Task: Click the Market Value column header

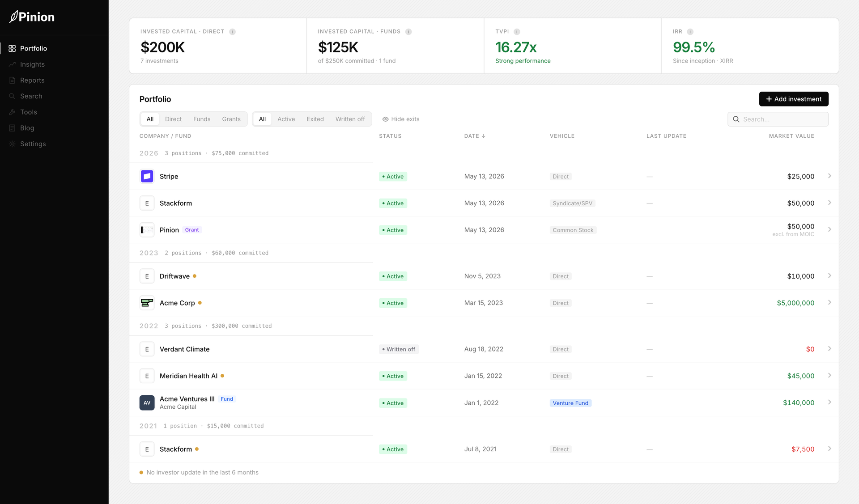Action: (791, 136)
